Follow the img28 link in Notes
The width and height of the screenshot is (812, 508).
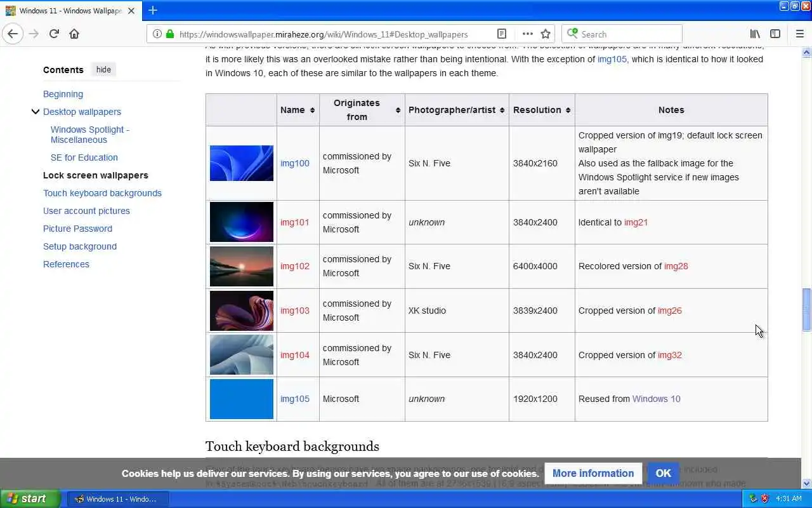pos(676,266)
